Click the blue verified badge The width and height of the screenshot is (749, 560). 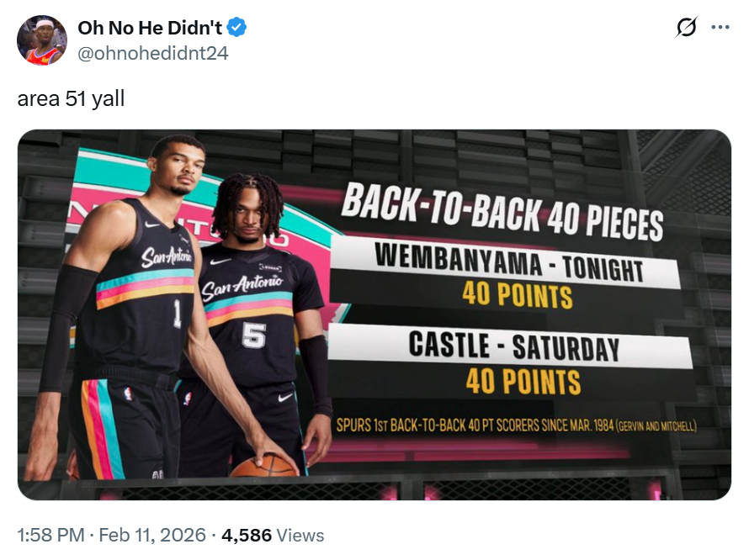[238, 28]
